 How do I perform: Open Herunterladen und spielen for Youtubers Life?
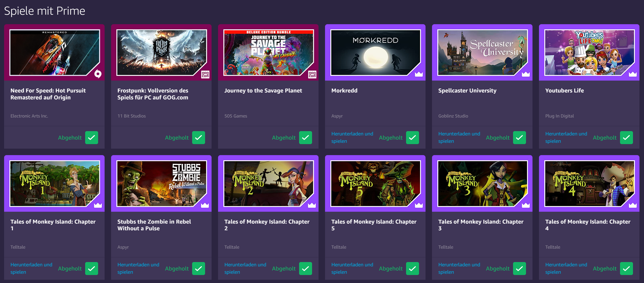pyautogui.click(x=566, y=137)
